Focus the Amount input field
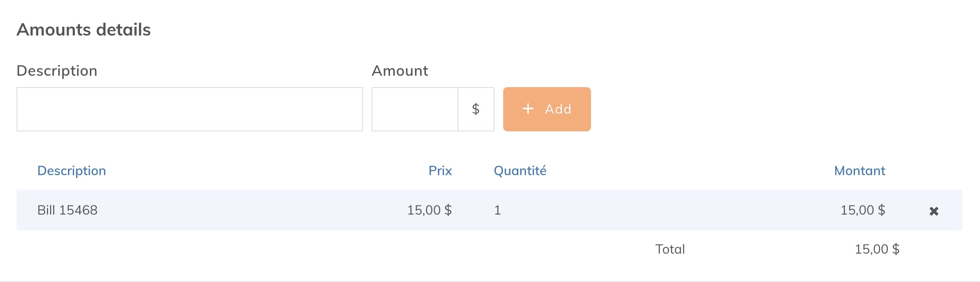Screen dimensions: 980x282 (x=414, y=109)
